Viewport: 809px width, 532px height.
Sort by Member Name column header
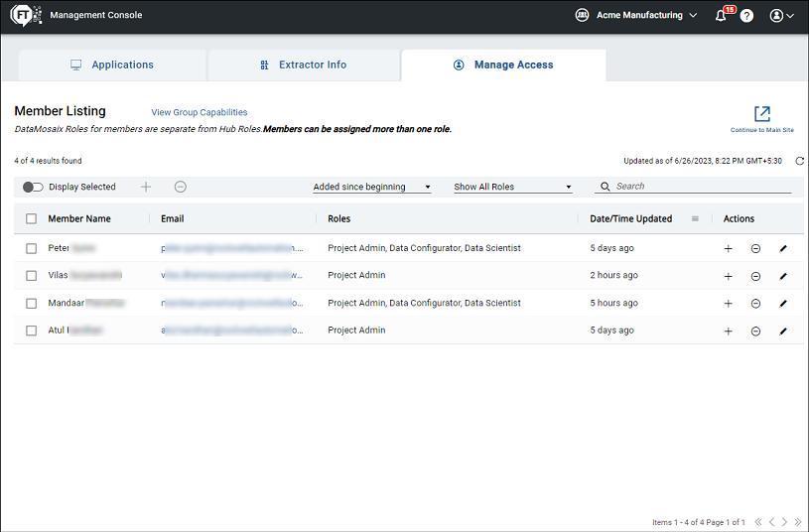[79, 218]
